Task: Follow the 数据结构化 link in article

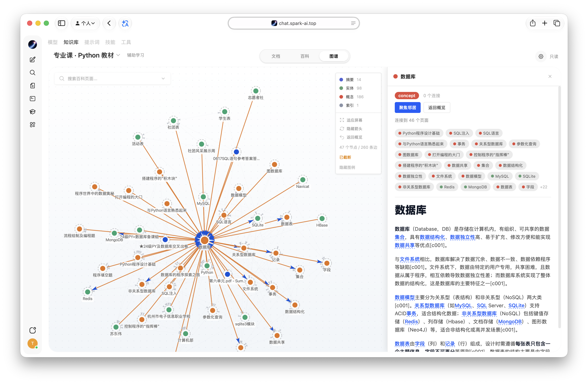Action: pos(432,237)
